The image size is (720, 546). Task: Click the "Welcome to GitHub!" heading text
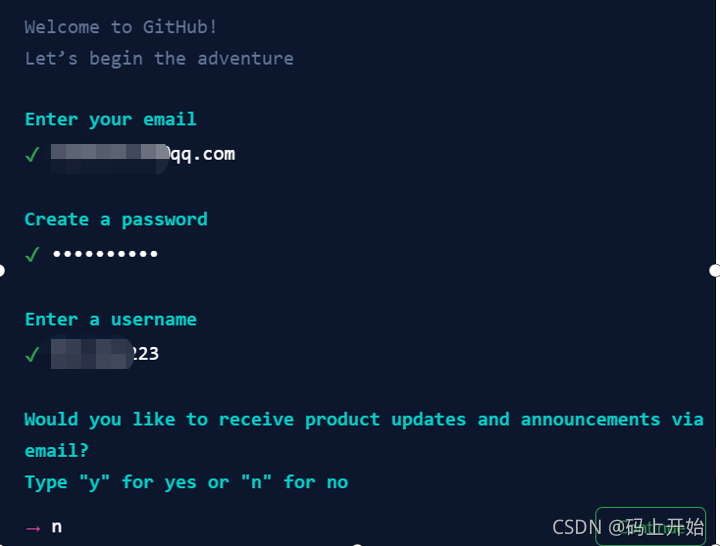[x=121, y=27]
